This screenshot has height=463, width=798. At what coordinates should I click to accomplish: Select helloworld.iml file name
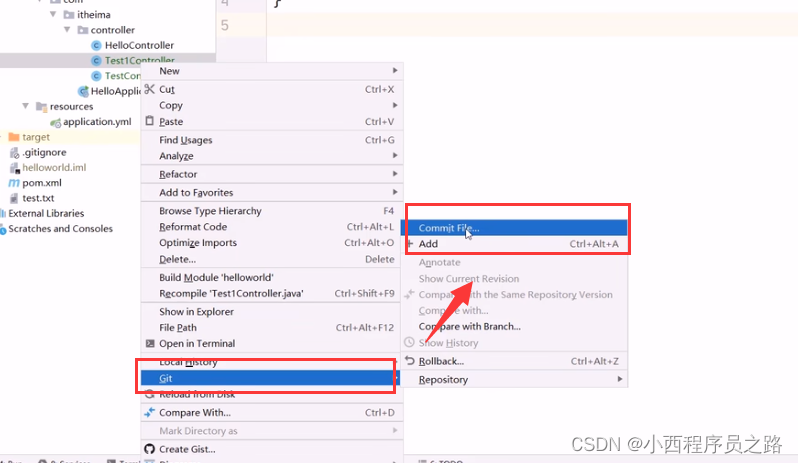54,167
